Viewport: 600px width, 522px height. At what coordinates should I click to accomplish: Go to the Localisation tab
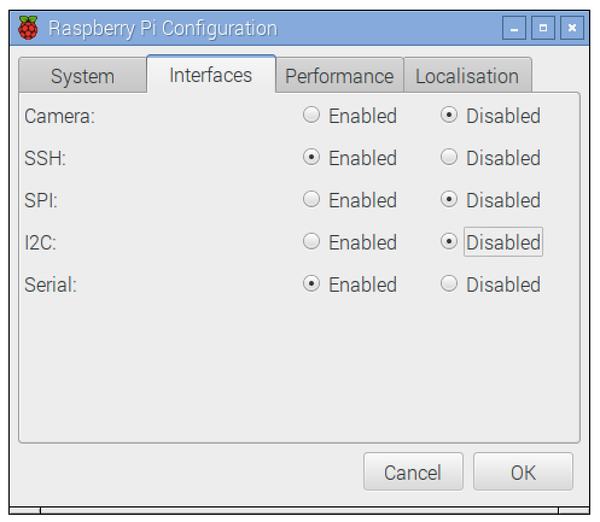[467, 76]
